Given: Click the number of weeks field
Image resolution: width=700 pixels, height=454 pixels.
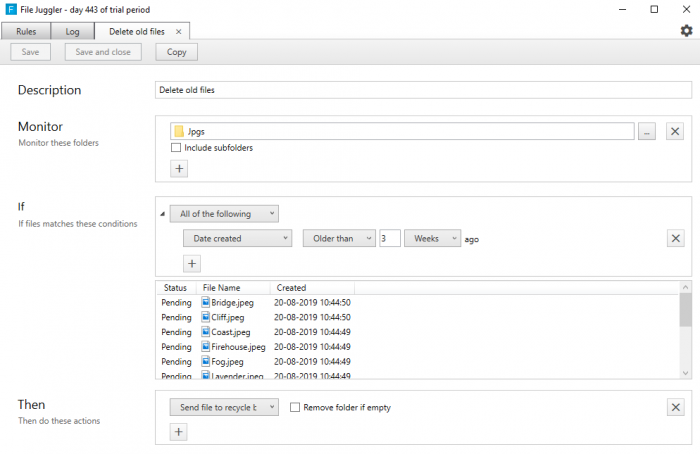Looking at the screenshot, I should click(x=390, y=238).
